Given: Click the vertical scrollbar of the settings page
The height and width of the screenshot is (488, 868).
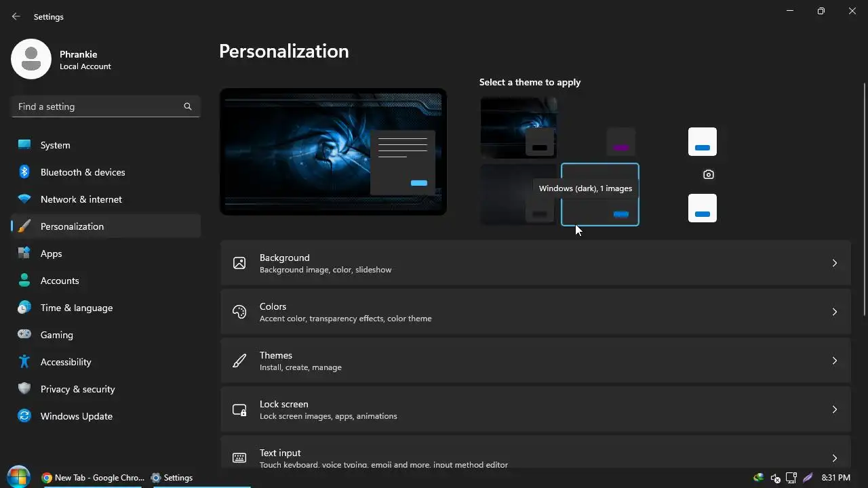Looking at the screenshot, I should pyautogui.click(x=865, y=199).
